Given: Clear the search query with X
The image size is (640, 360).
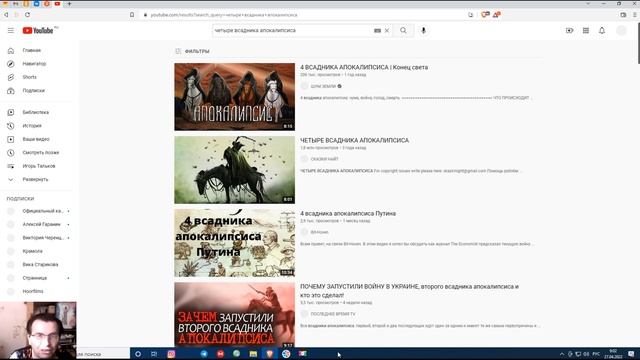Looking at the screenshot, I should (387, 31).
